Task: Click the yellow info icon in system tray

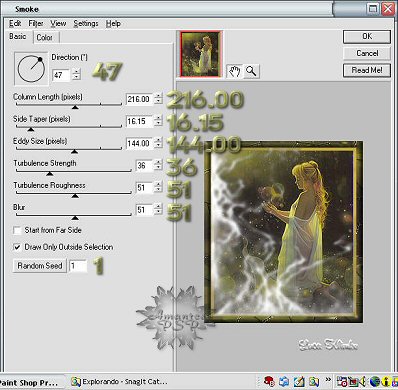Action: tap(386, 381)
